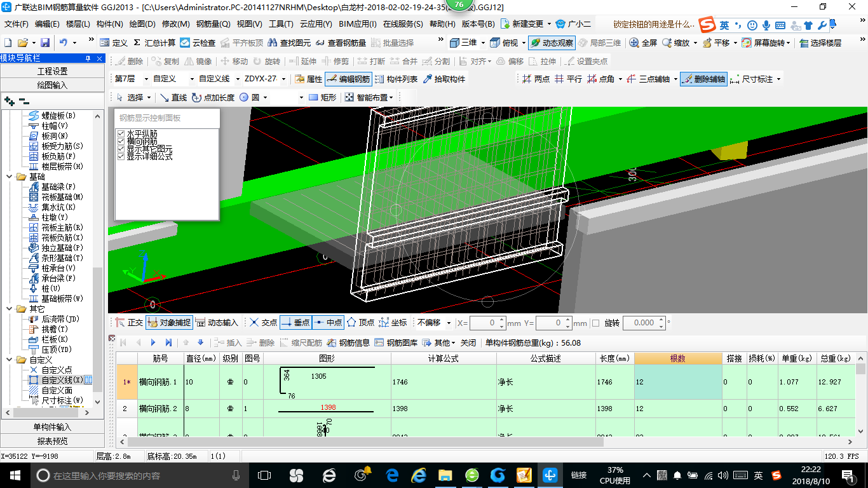
Task: Switch to 三维 3D view
Action: [463, 43]
